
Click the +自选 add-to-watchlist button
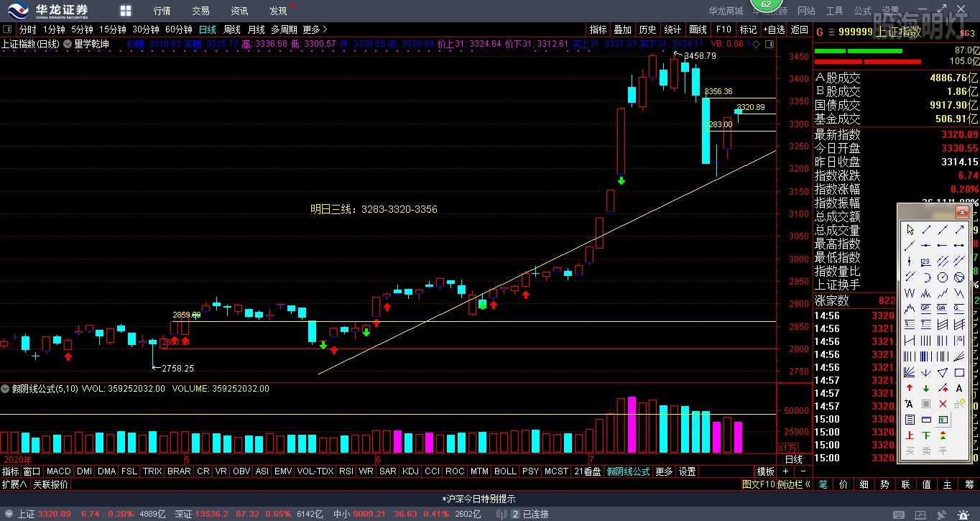[774, 29]
